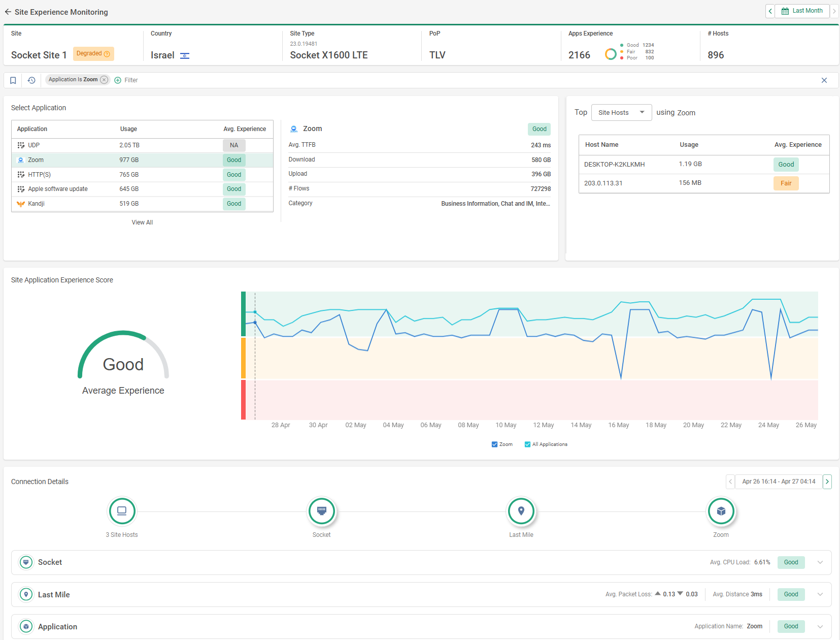Screen dimensions: 840x640
Task: Click View All applications link
Action: 142,222
